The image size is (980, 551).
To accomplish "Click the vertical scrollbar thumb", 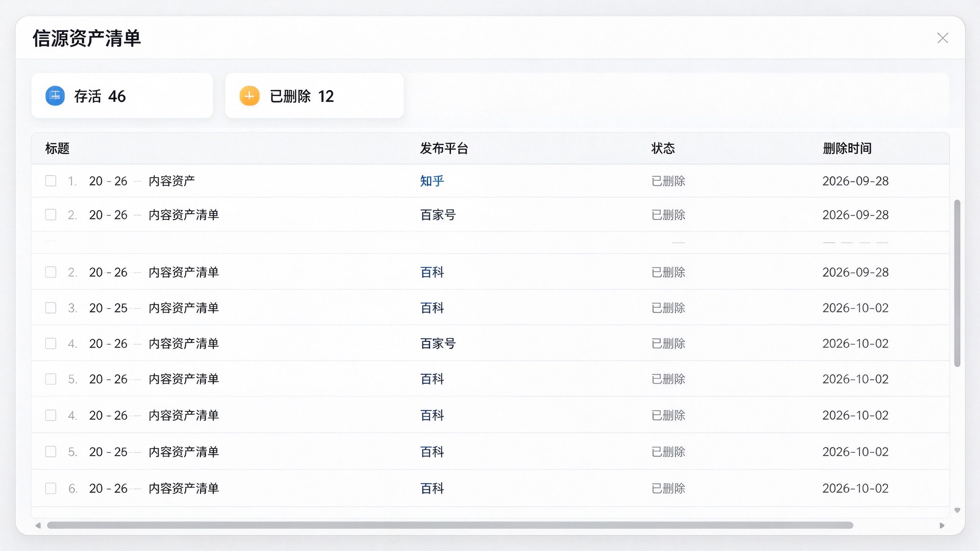I will 957,283.
